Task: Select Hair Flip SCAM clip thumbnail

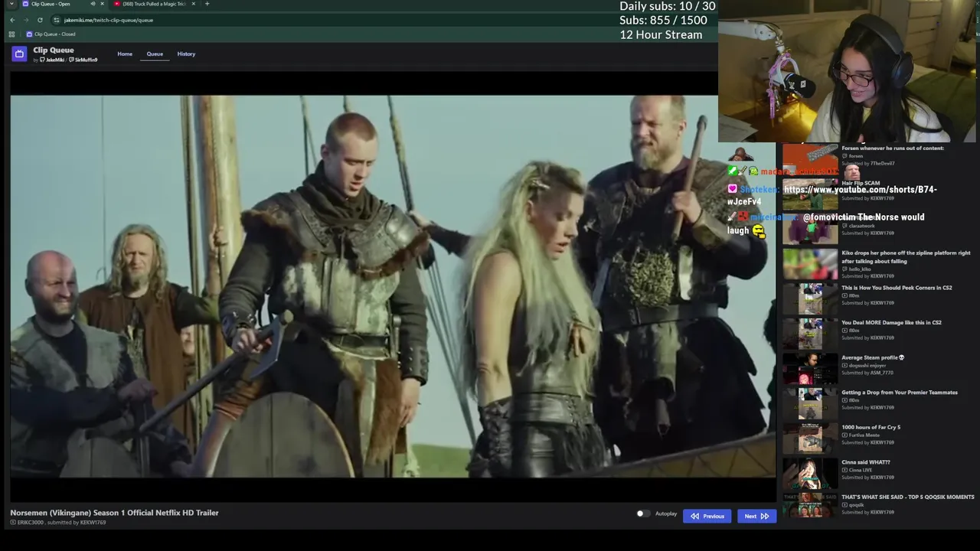Action: coord(810,194)
